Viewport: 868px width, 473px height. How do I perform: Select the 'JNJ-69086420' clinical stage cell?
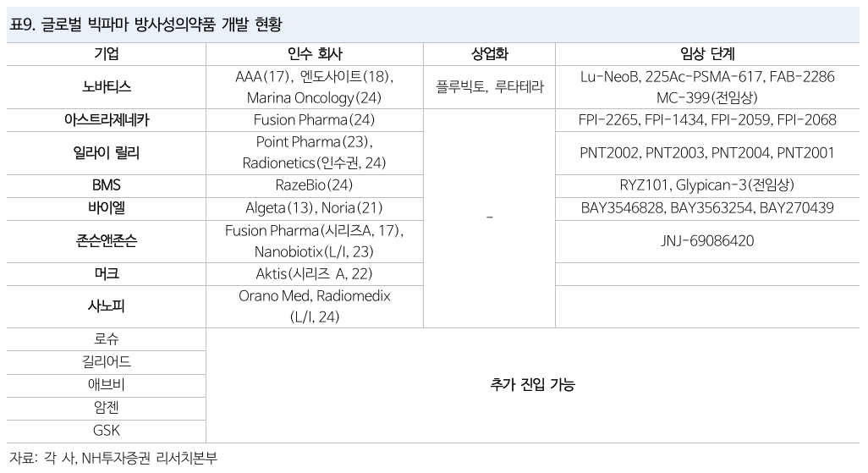click(707, 241)
